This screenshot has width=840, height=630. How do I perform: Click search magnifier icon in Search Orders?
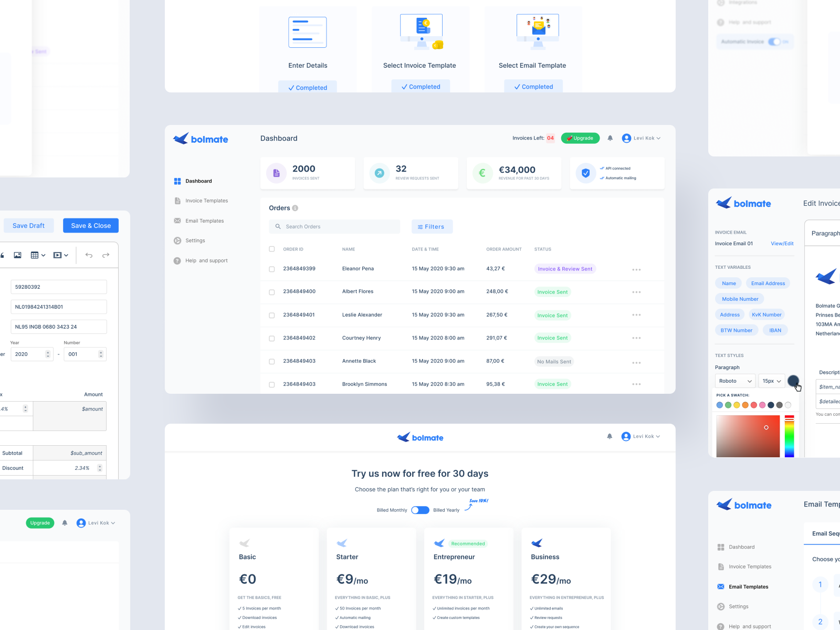pos(278,226)
